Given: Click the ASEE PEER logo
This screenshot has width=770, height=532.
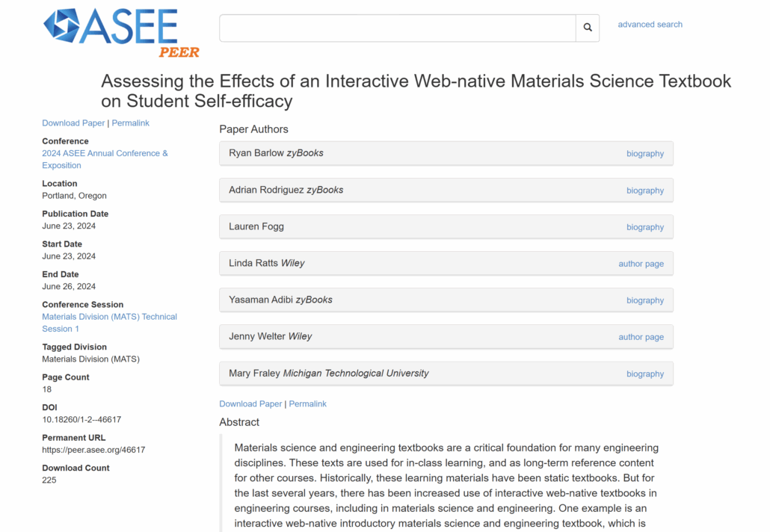Looking at the screenshot, I should (x=121, y=33).
